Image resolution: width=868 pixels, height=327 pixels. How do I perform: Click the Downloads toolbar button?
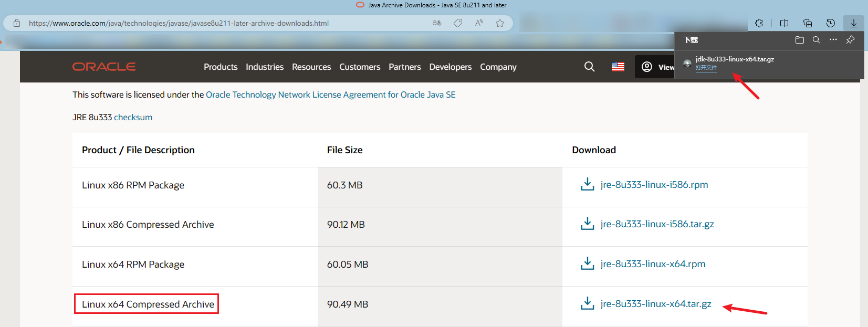(854, 23)
